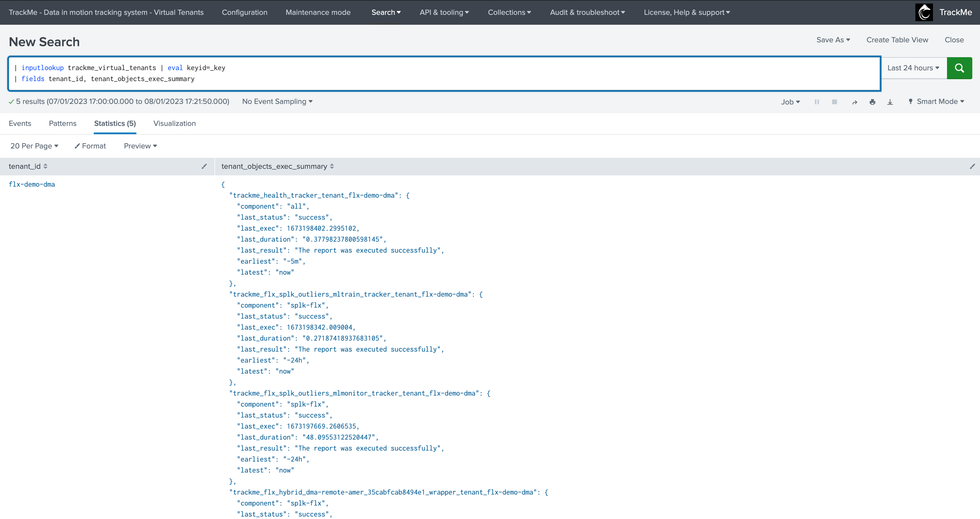This screenshot has height=519, width=980.
Task: Go to Configuration page
Action: 245,12
